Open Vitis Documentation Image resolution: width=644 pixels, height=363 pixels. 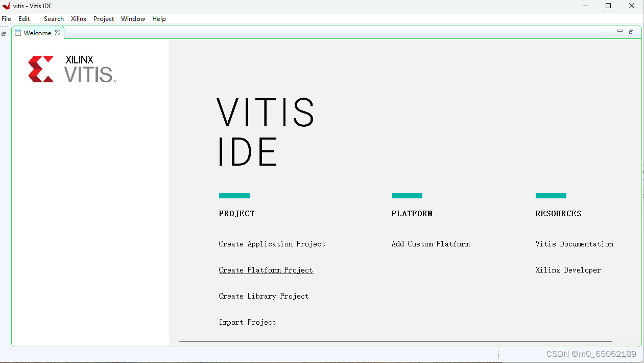574,244
